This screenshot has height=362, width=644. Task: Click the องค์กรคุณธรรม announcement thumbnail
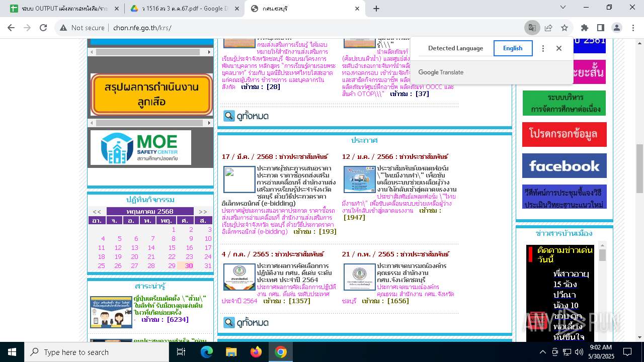coord(360,277)
